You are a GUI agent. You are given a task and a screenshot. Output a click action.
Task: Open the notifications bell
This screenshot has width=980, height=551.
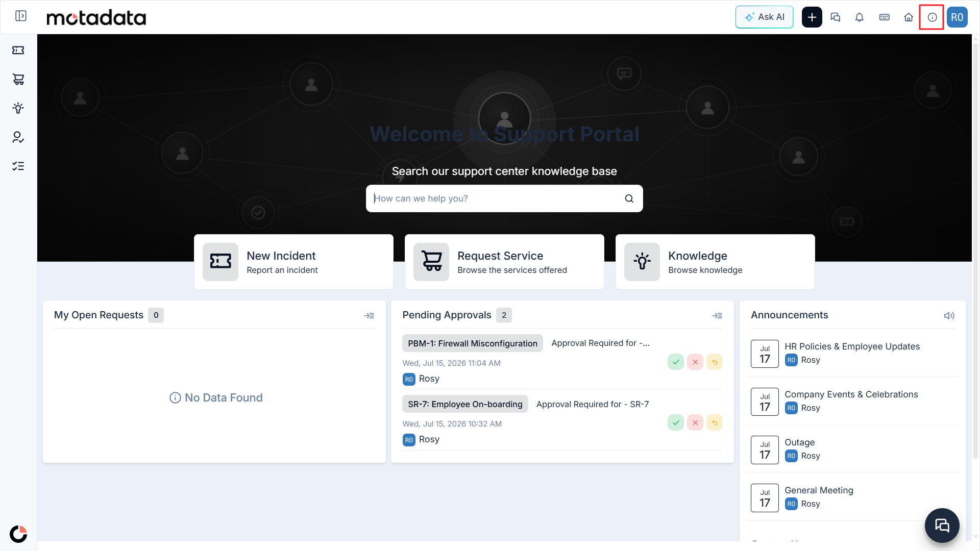[860, 17]
